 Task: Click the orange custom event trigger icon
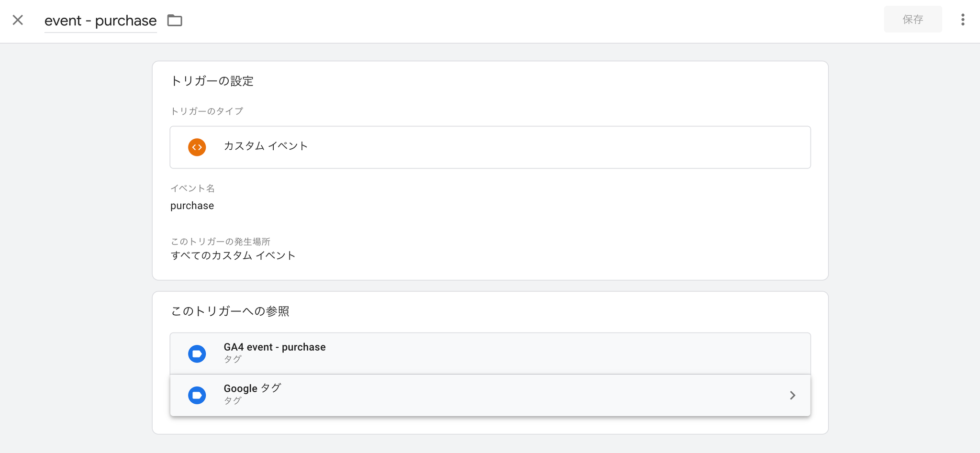click(x=197, y=147)
